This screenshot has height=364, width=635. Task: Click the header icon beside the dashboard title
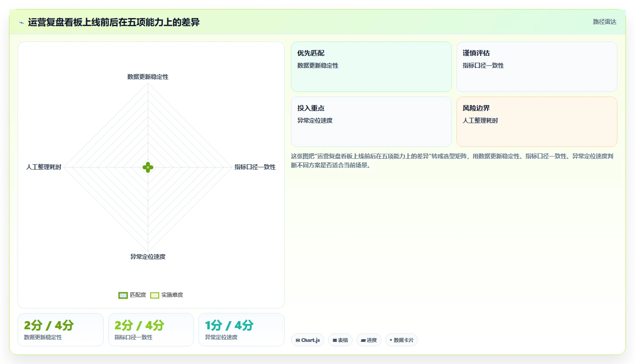(21, 23)
